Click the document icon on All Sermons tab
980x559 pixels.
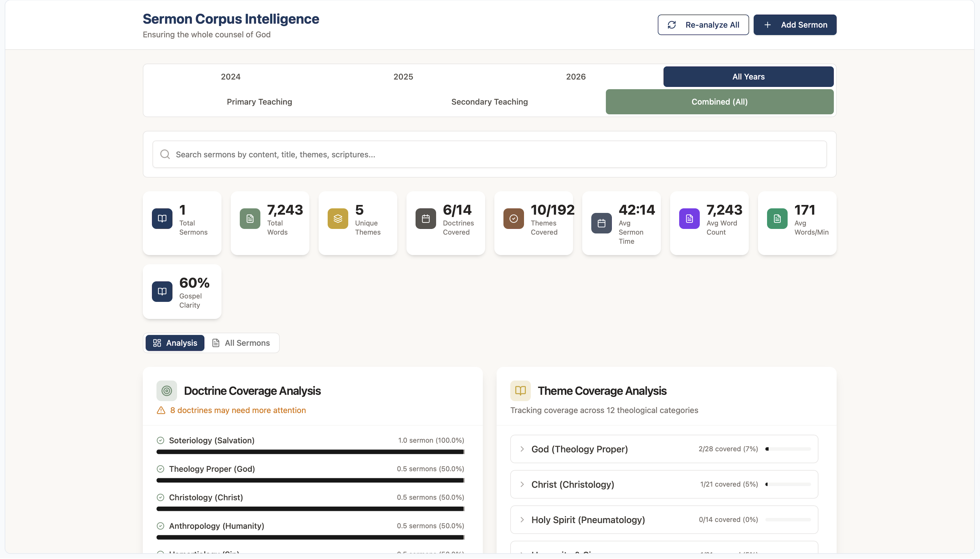(x=216, y=343)
